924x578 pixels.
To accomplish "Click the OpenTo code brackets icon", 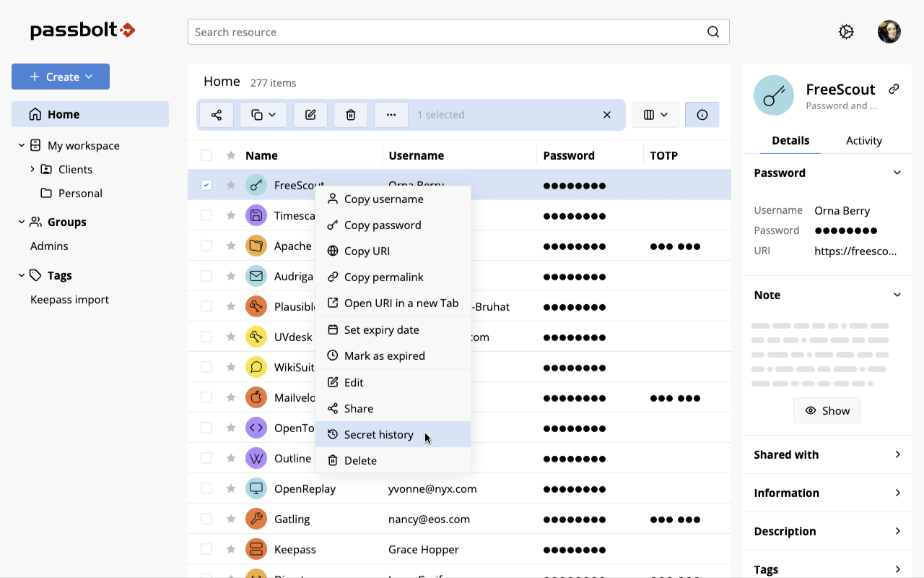I will point(256,428).
